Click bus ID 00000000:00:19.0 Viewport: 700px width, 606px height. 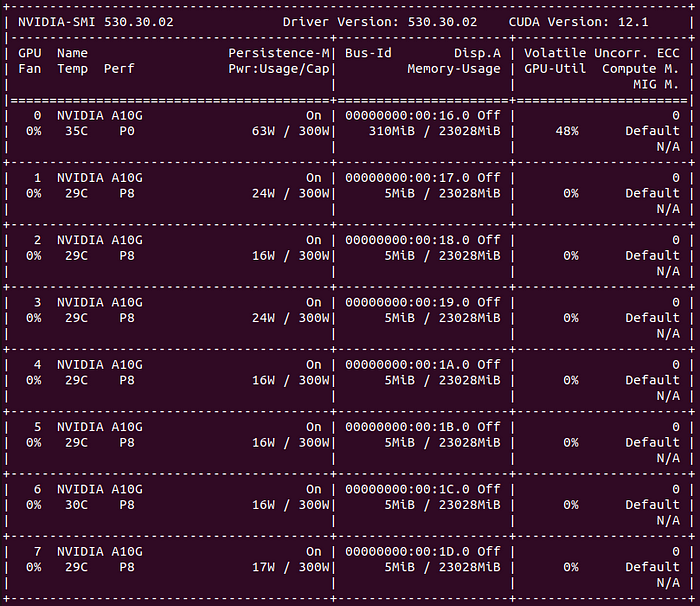tap(407, 302)
